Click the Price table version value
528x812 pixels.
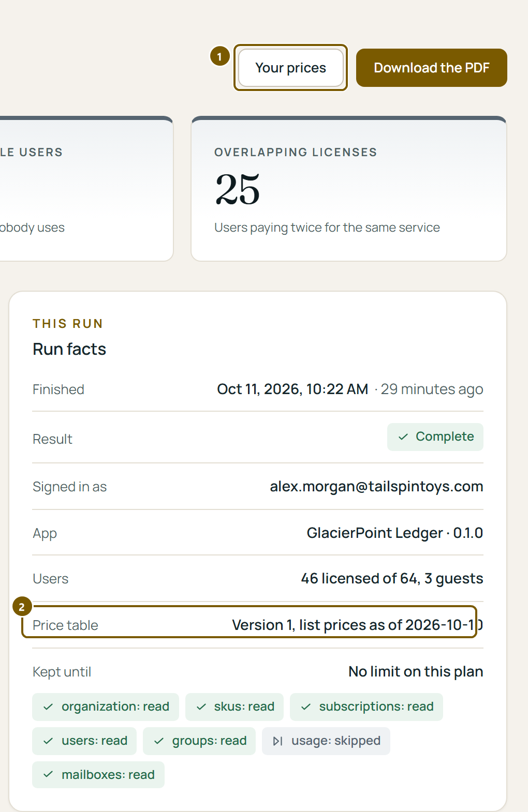tap(357, 625)
